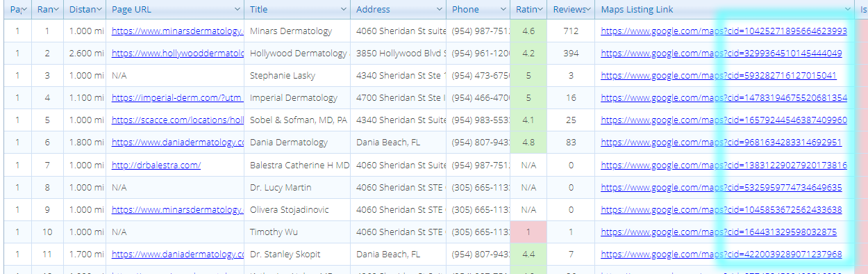Open the Page URL column filter dropdown
Image resolution: width=868 pixels, height=274 pixels.
[237, 10]
